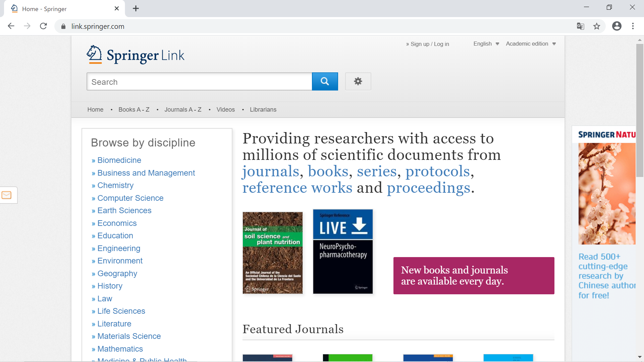Viewport: 644px width, 362px height.
Task: Browse the Geography discipline
Action: pyautogui.click(x=117, y=274)
